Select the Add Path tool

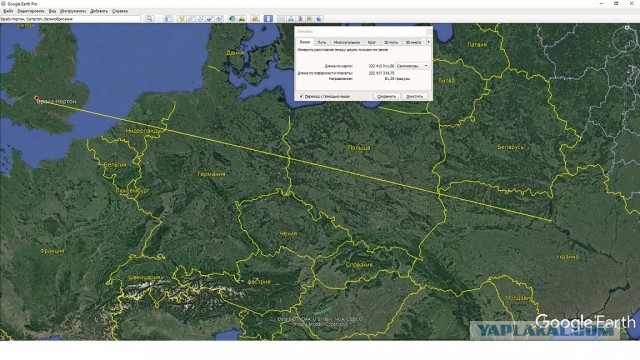[x=200, y=18]
